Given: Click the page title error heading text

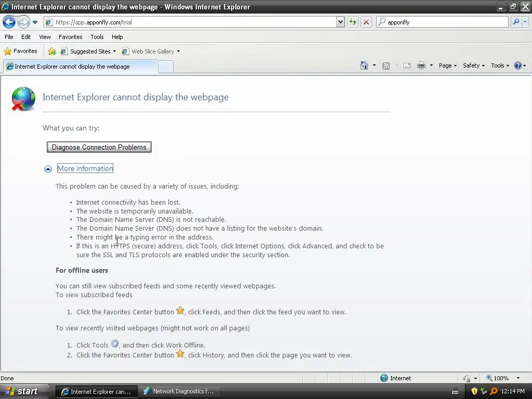Looking at the screenshot, I should click(x=136, y=97).
